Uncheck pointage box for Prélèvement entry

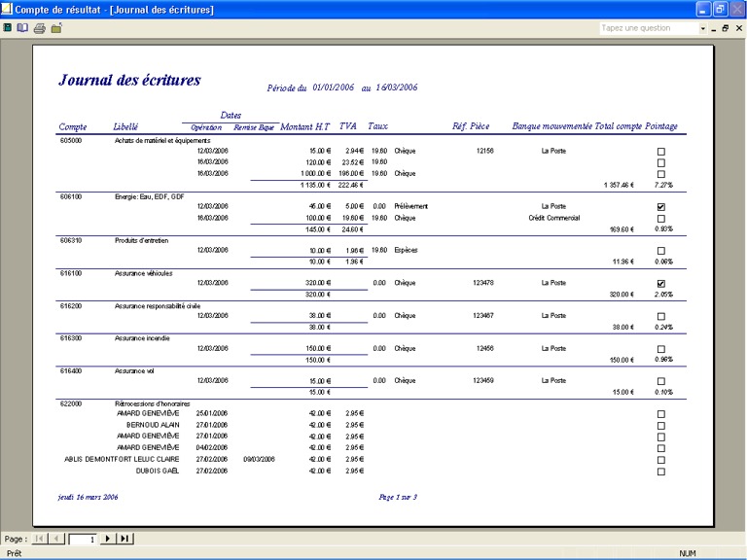click(661, 207)
